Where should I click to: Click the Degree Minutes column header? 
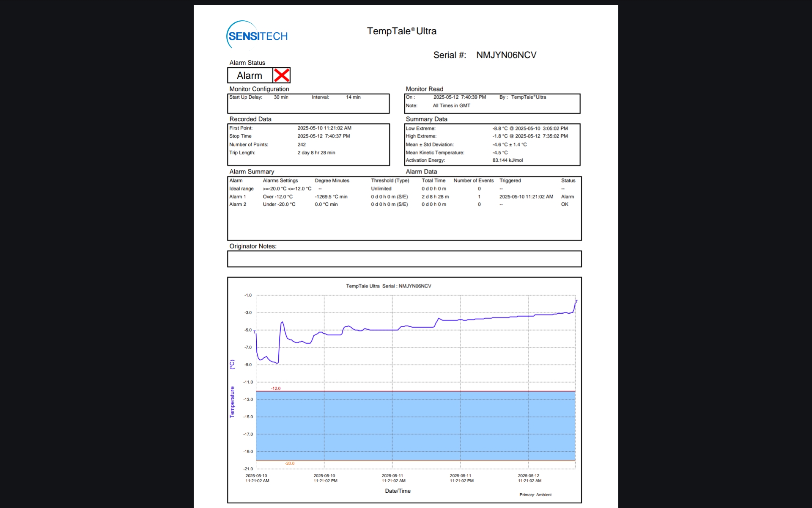tap(332, 181)
